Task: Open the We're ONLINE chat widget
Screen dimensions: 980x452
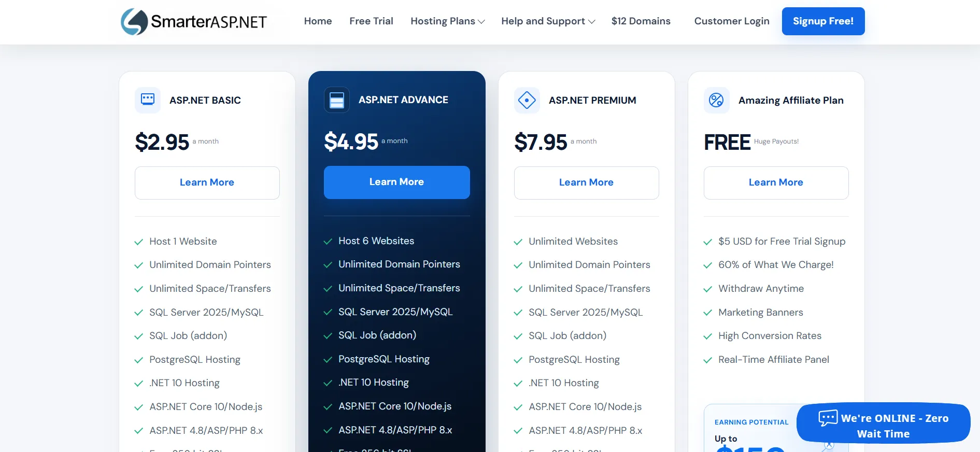Action: 884,423
